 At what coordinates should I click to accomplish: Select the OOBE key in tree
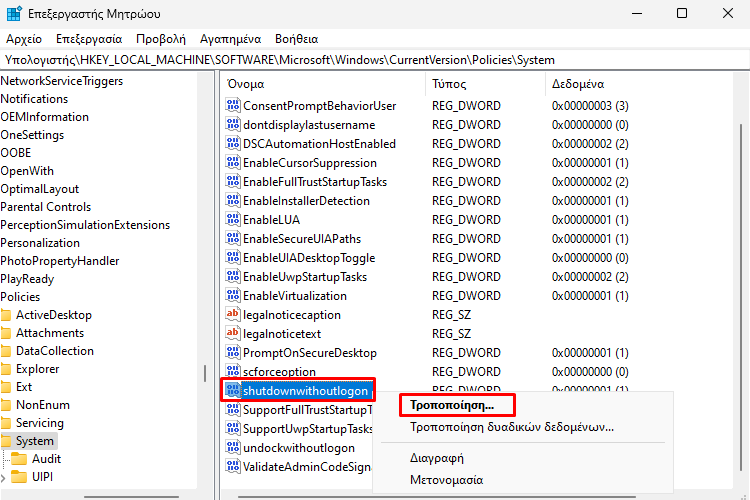(16, 153)
